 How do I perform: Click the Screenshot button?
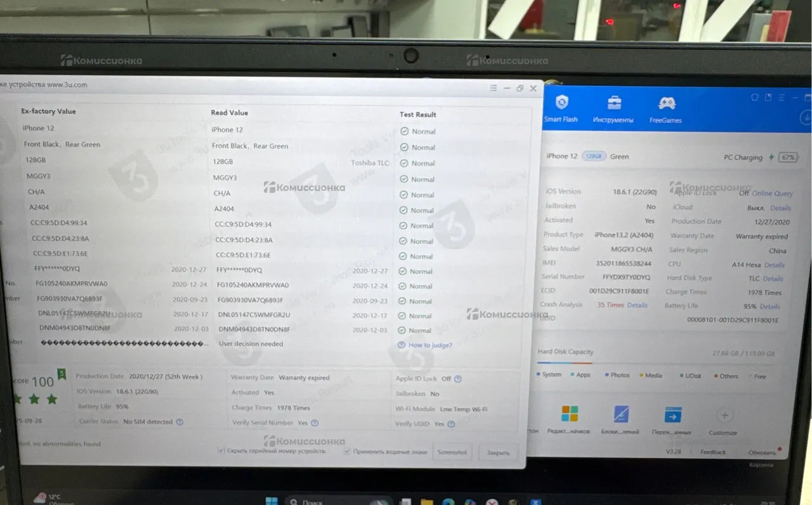point(452,452)
